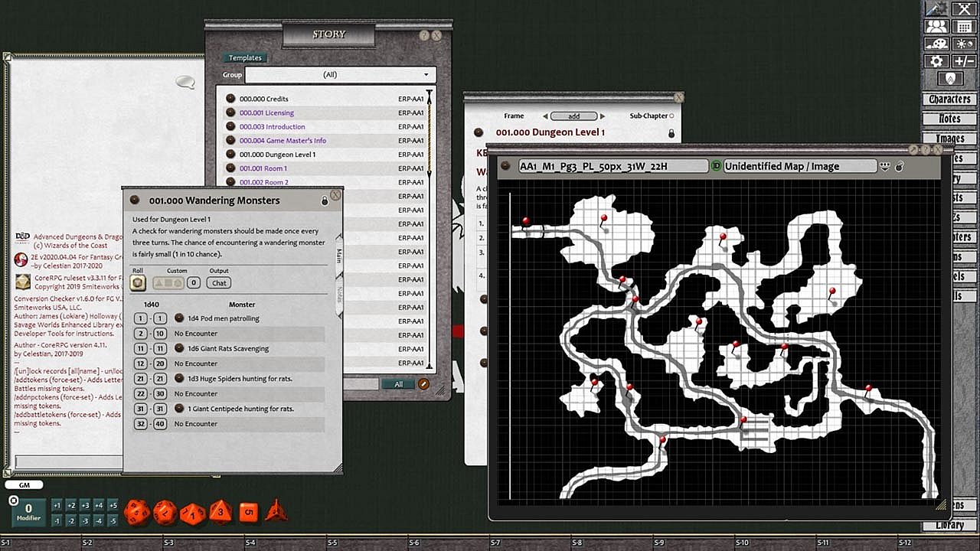Open the Colors palette icon in sidebar
The image size is (980, 551).
[936, 44]
